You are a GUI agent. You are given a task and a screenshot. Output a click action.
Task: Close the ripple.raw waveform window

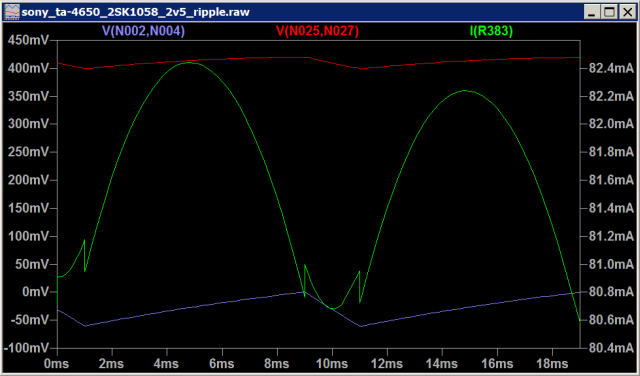coord(628,12)
